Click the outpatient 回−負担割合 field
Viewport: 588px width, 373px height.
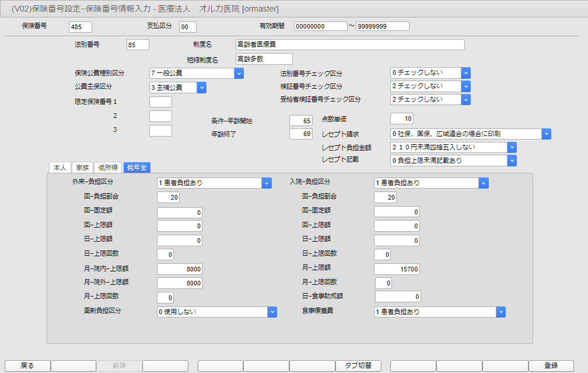pos(169,197)
